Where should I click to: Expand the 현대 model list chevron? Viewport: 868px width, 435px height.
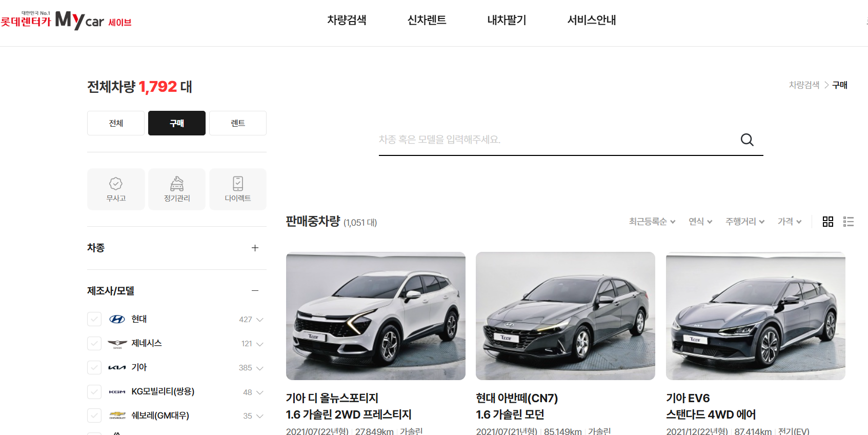260,320
